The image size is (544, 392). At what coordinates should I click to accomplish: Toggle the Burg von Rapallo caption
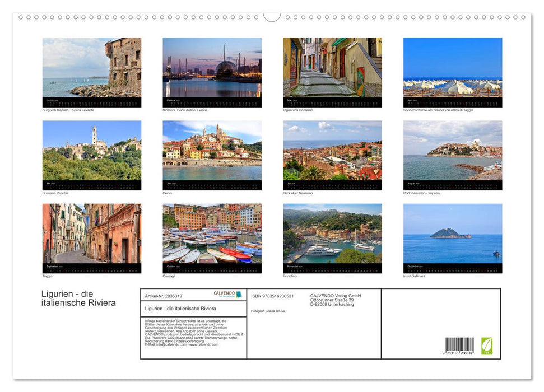point(69,110)
